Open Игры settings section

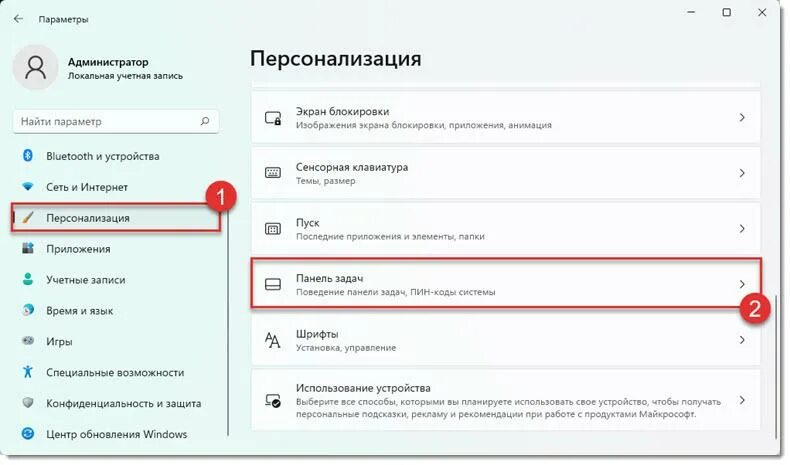pyautogui.click(x=116, y=341)
